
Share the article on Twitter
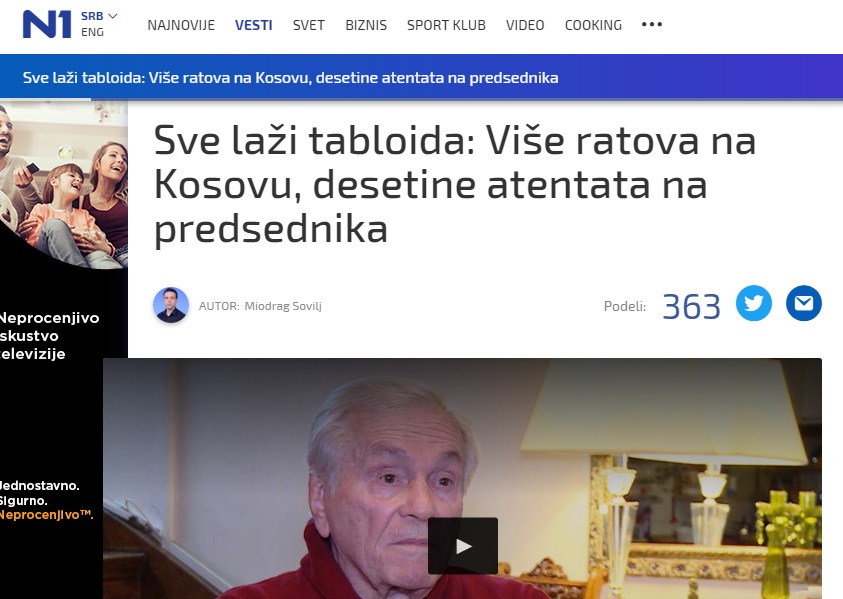[753, 303]
